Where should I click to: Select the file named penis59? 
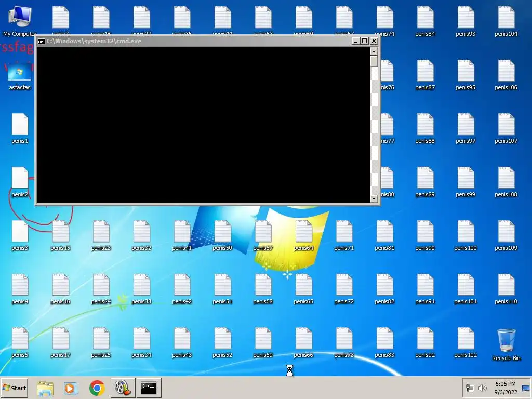click(x=263, y=343)
